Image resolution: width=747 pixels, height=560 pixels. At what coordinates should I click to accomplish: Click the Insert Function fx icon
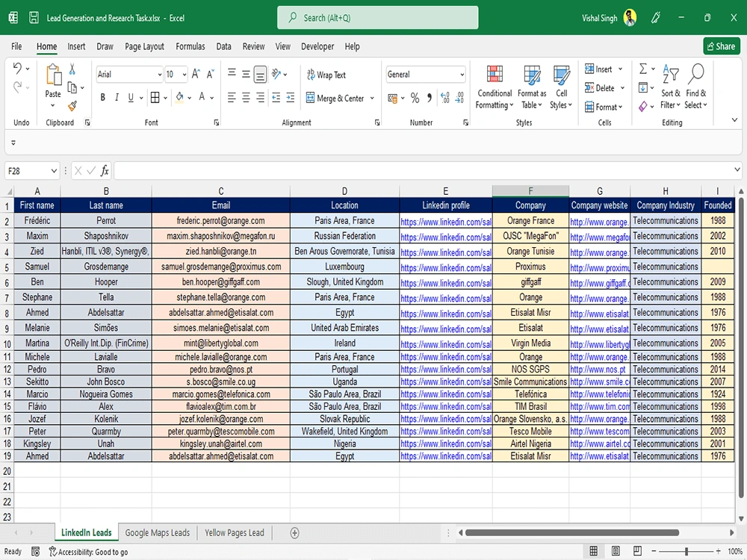coord(105,170)
